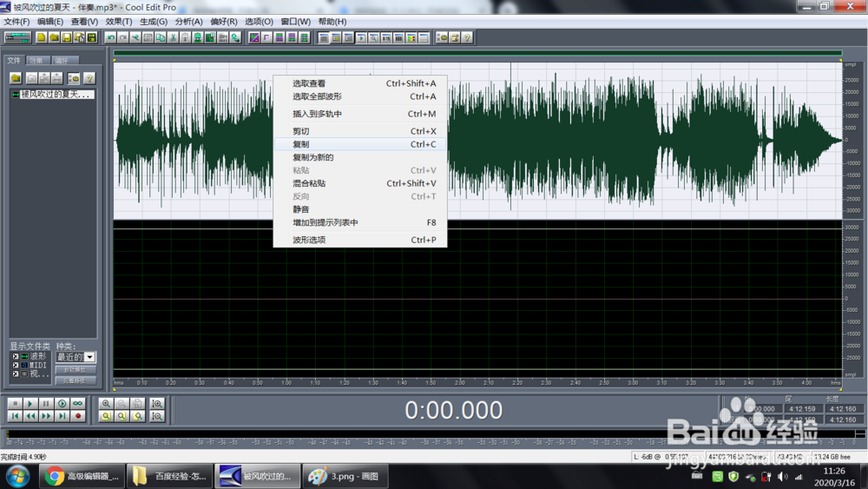This screenshot has width=868, height=489.
Task: Create a new file from the toolbar
Action: tap(41, 37)
